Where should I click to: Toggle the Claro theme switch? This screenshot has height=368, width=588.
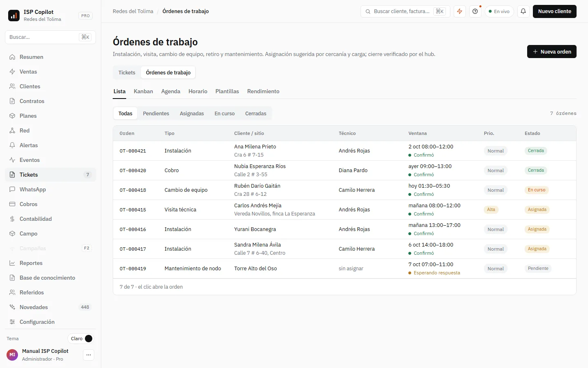pos(81,339)
